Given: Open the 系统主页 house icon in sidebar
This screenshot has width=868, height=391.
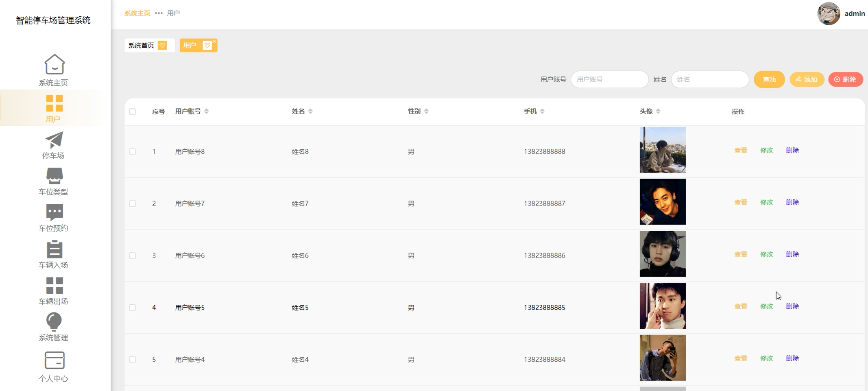Looking at the screenshot, I should coord(54,64).
